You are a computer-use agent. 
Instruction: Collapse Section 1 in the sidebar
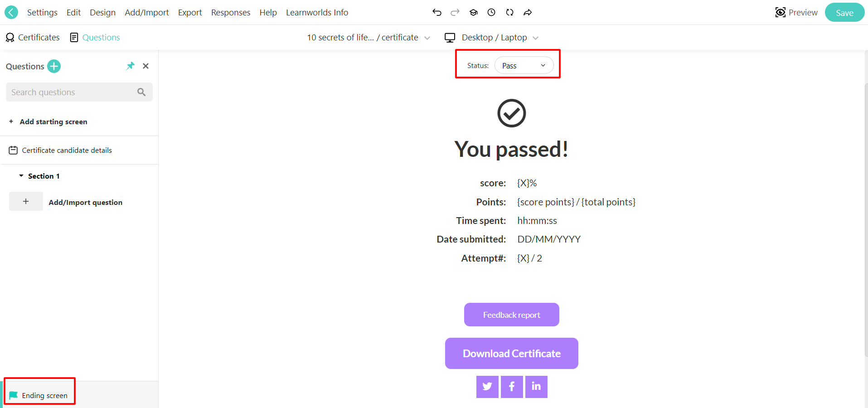[20, 175]
